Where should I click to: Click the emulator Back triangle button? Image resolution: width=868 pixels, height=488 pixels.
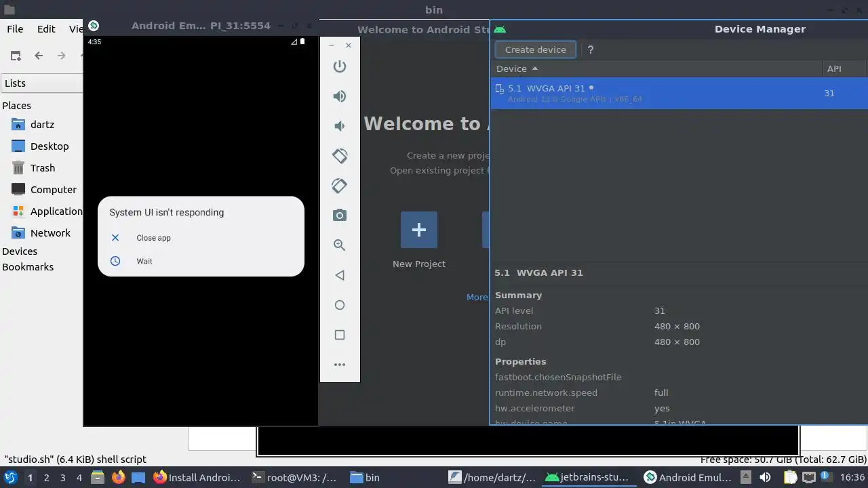coord(340,275)
